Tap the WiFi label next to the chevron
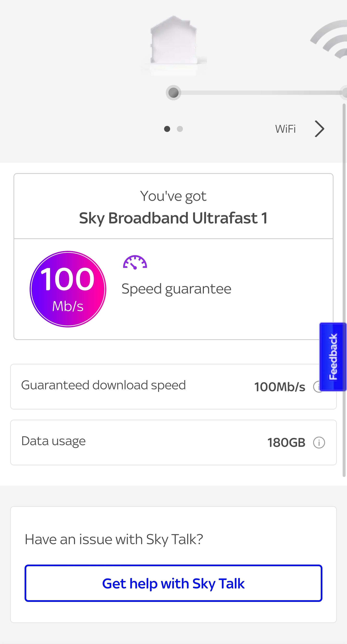Viewport: 347px width, 644px height. 285,129
